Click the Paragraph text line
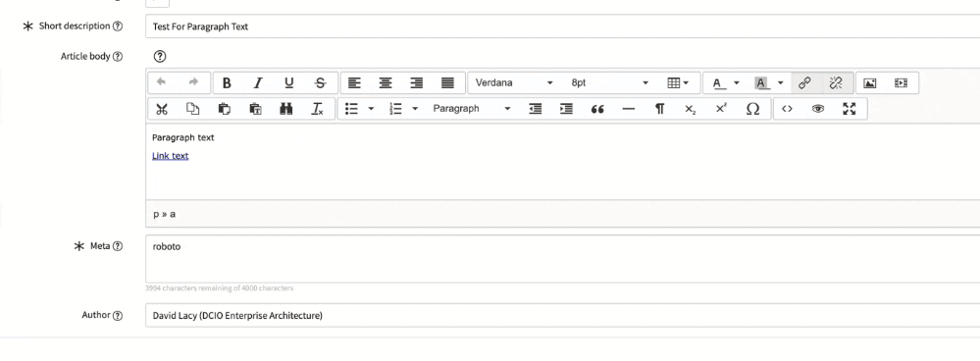980x361 pixels. point(183,137)
